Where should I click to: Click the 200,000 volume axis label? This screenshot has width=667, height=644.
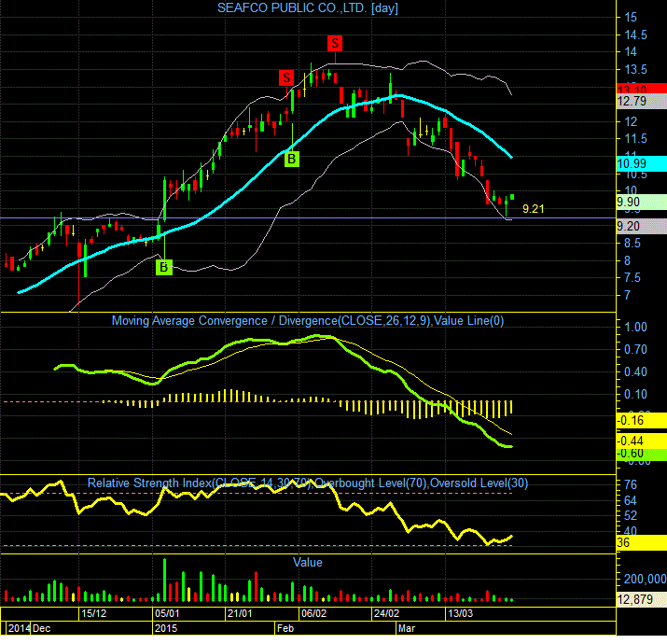(646, 579)
